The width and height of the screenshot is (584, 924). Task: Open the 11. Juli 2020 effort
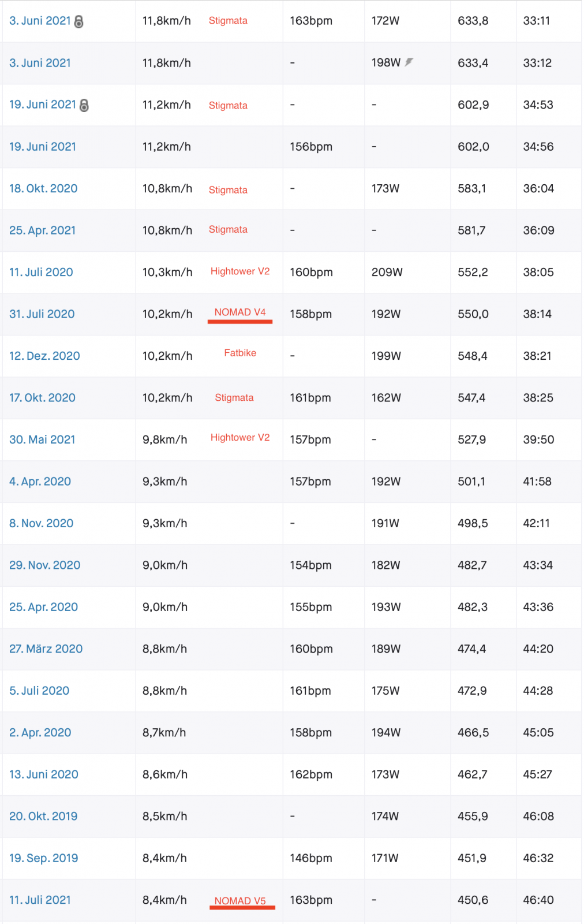(41, 272)
